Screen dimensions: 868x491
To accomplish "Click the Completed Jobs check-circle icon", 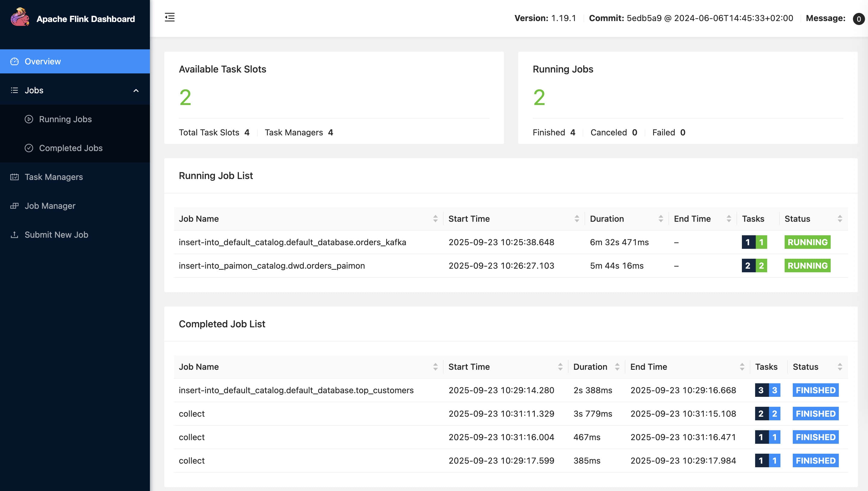I will click(x=29, y=148).
